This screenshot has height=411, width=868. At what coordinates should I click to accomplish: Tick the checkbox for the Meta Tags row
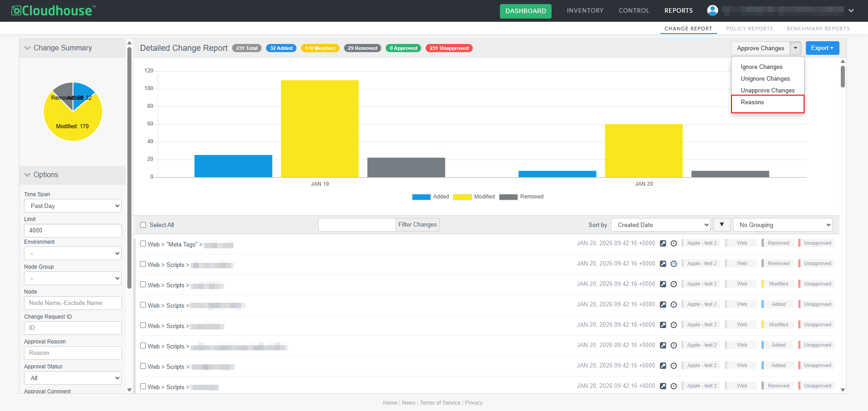tap(143, 244)
